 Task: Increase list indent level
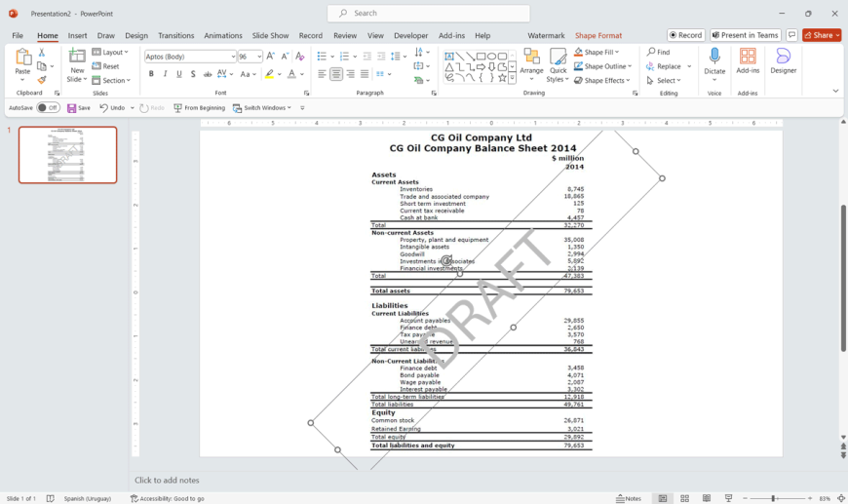pos(381,57)
